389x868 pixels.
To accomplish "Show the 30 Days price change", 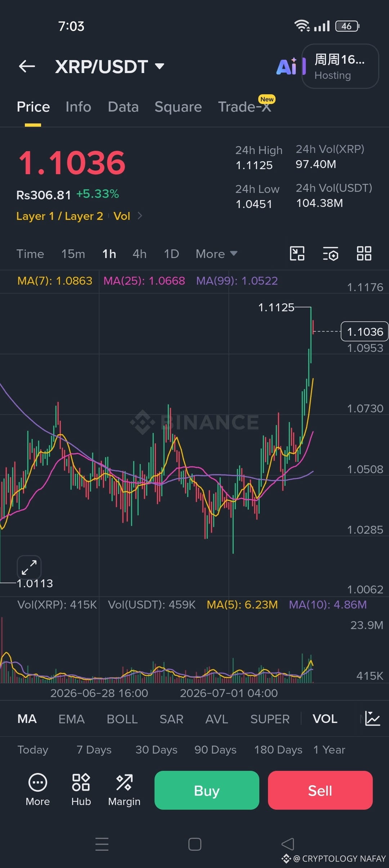I will (x=156, y=750).
